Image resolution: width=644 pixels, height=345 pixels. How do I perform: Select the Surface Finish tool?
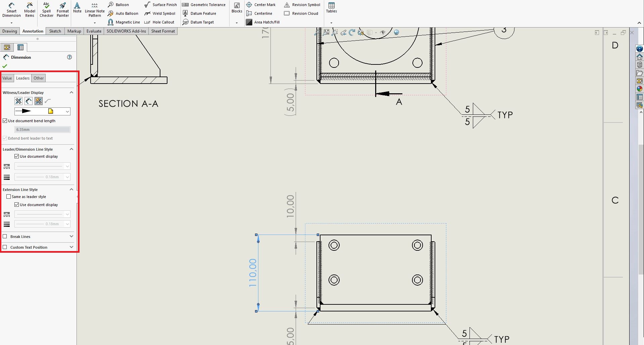point(161,5)
